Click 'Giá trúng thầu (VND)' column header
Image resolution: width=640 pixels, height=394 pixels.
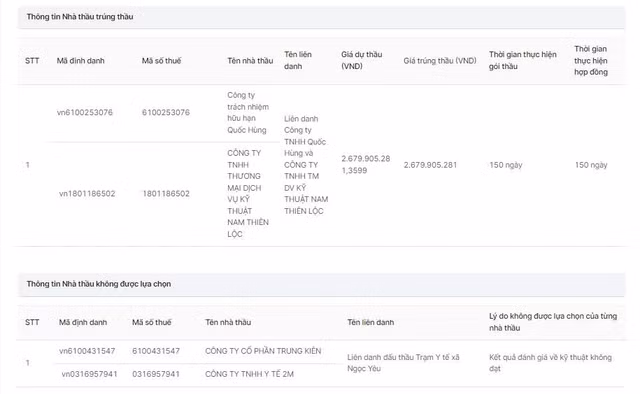click(x=440, y=61)
